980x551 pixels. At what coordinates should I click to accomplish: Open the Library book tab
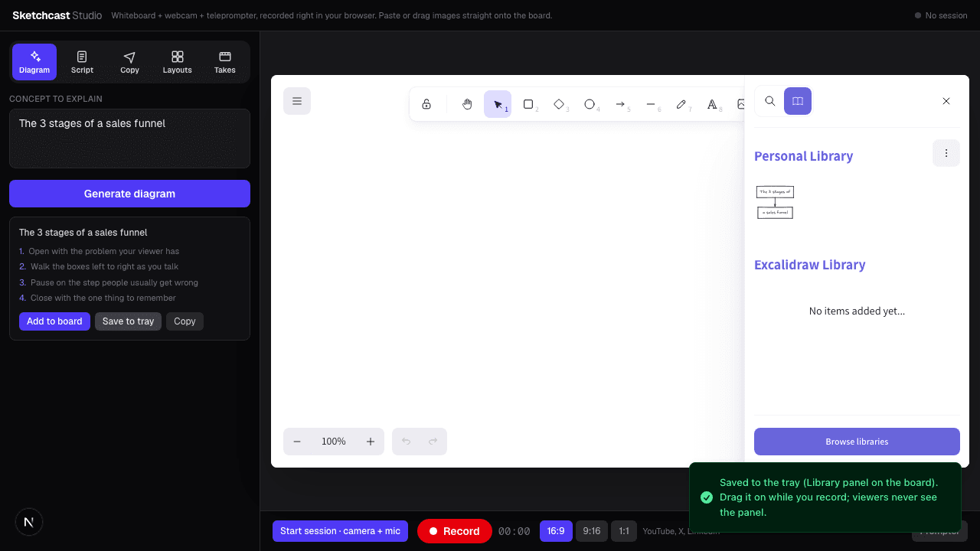(798, 101)
